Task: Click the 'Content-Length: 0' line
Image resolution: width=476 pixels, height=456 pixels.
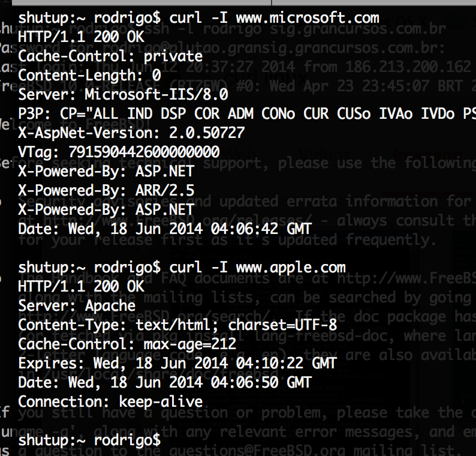Action: point(89,76)
